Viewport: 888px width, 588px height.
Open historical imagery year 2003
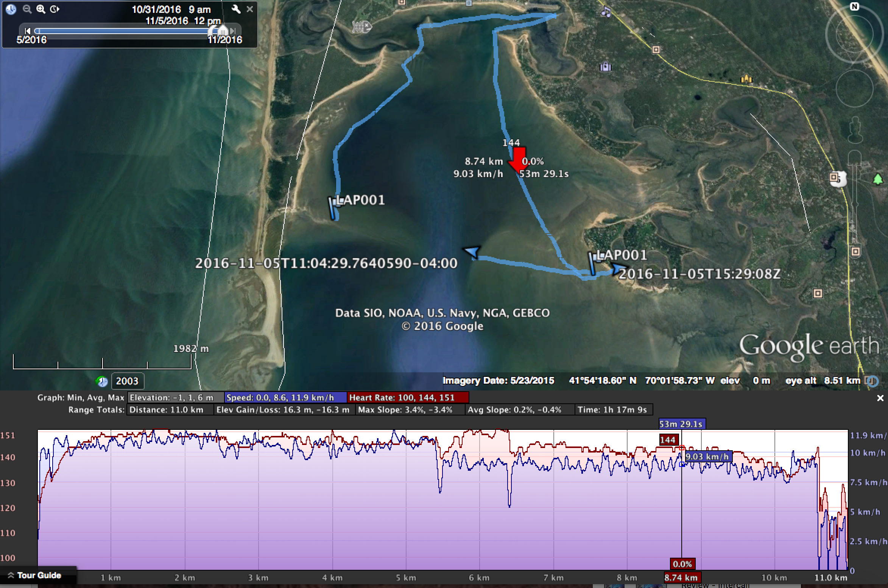127,381
